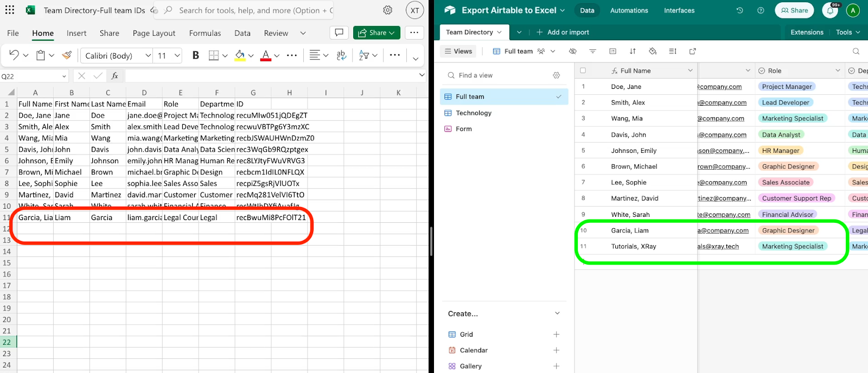
Task: Open the Airtable notifications bell
Action: [x=830, y=10]
